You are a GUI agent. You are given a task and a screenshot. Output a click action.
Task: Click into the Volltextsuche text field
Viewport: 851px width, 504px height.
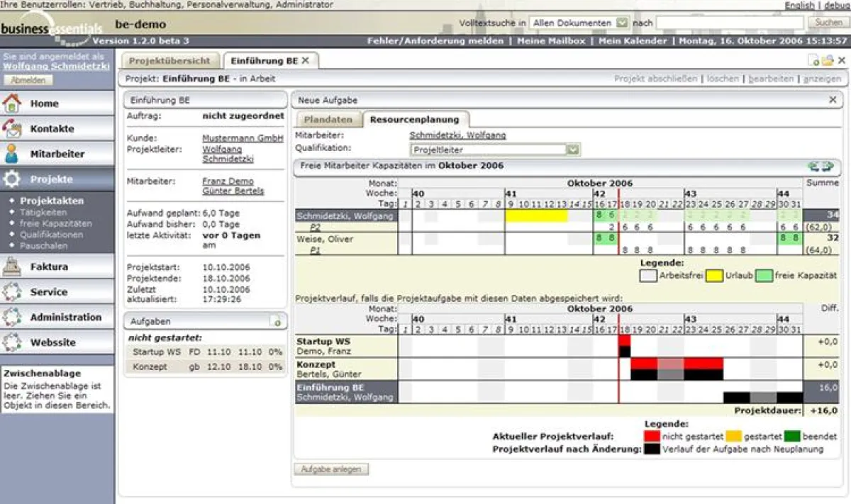pyautogui.click(x=729, y=23)
